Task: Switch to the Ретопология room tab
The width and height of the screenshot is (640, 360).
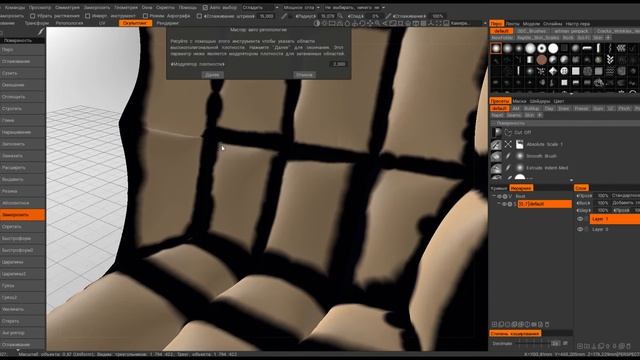Action: tap(69, 23)
